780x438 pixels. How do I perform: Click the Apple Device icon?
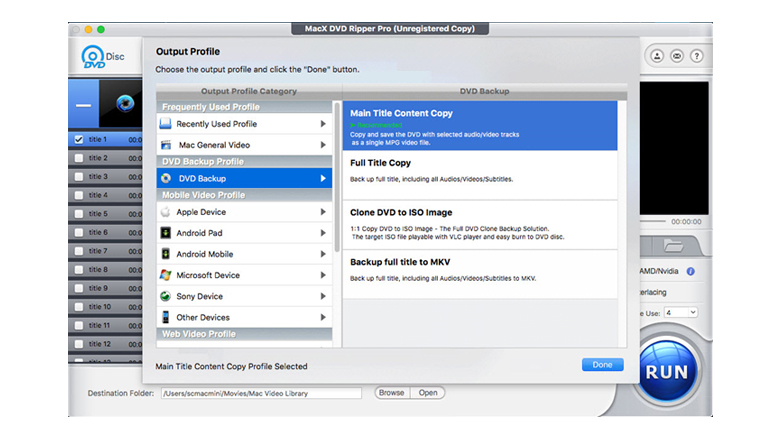(x=166, y=212)
